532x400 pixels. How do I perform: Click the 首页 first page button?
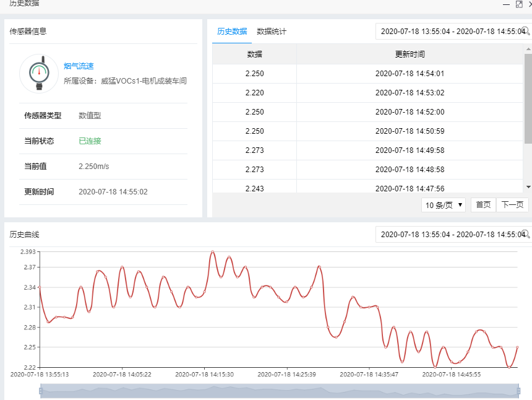click(x=483, y=204)
